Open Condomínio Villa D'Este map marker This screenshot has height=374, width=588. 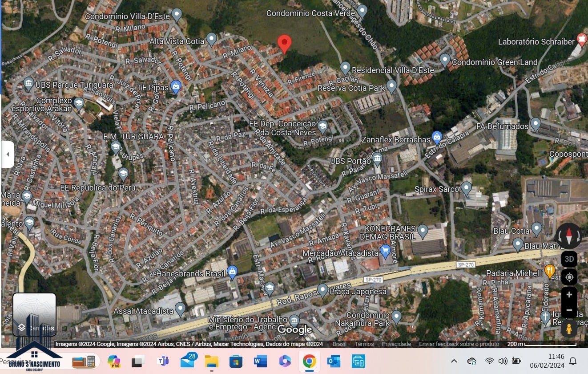pos(177,15)
